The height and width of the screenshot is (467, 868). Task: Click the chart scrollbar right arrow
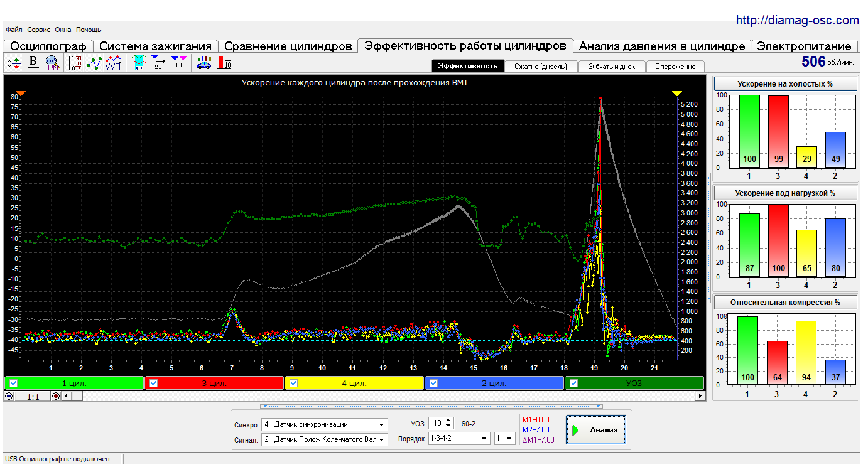click(x=700, y=396)
